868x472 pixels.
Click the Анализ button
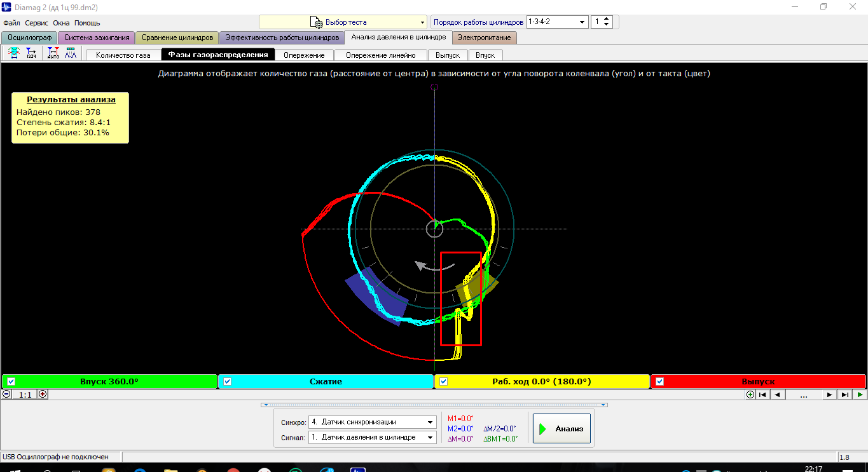pos(562,429)
